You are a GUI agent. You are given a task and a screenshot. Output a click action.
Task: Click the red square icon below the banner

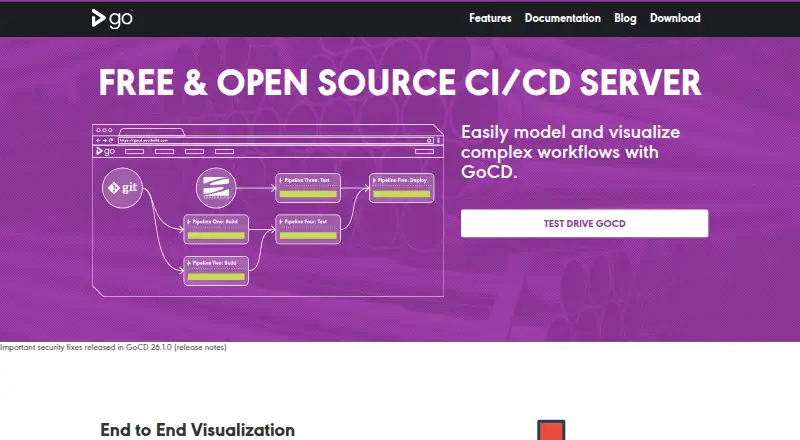click(x=551, y=430)
